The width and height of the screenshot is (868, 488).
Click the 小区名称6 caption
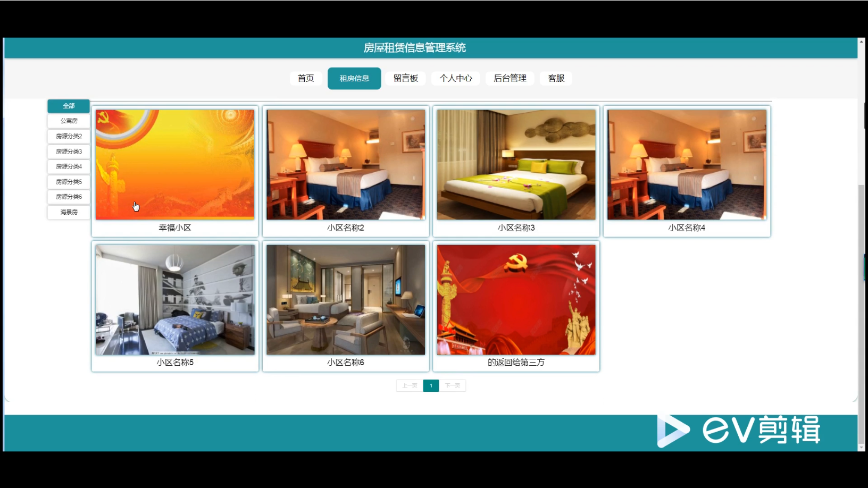tap(346, 362)
